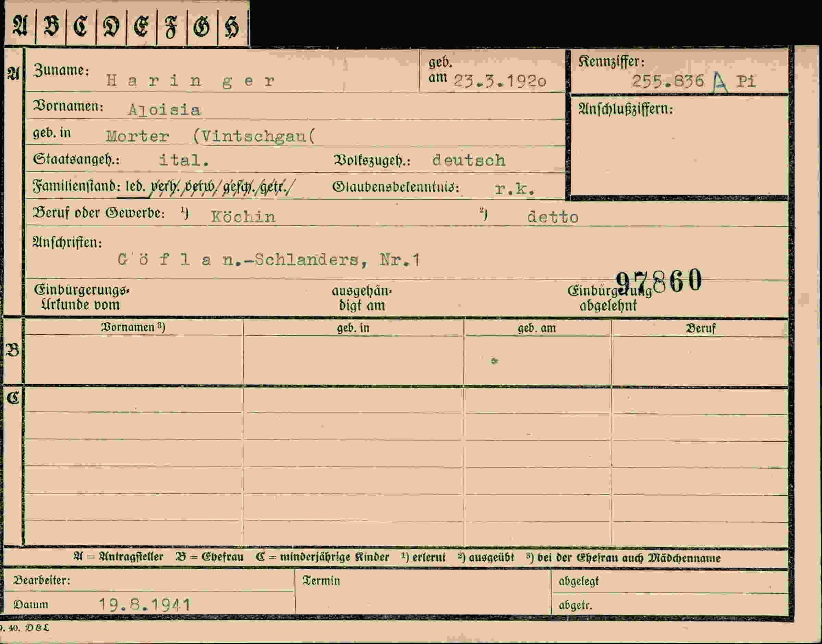
Task: Click 'Einbürgerung abgelehnt' label
Action: [x=609, y=298]
